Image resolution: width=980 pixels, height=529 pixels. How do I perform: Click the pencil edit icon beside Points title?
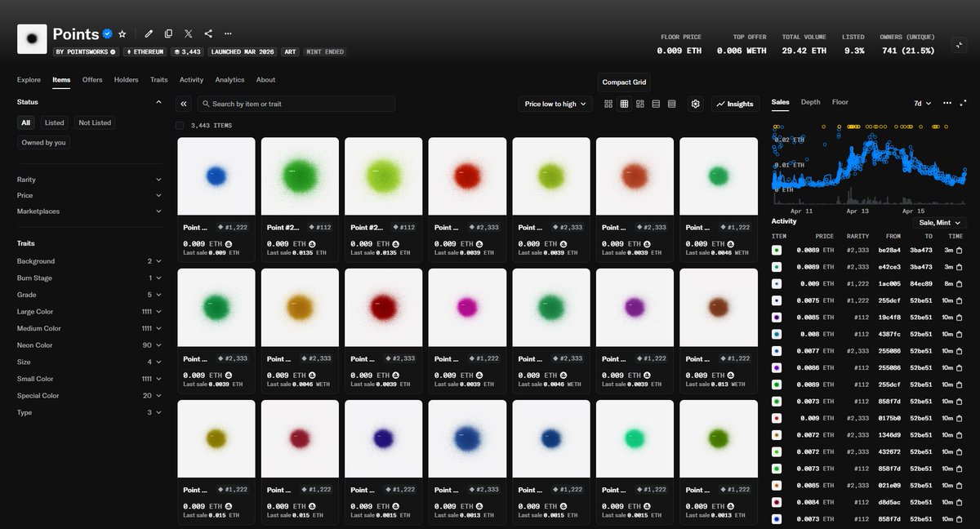pos(149,33)
